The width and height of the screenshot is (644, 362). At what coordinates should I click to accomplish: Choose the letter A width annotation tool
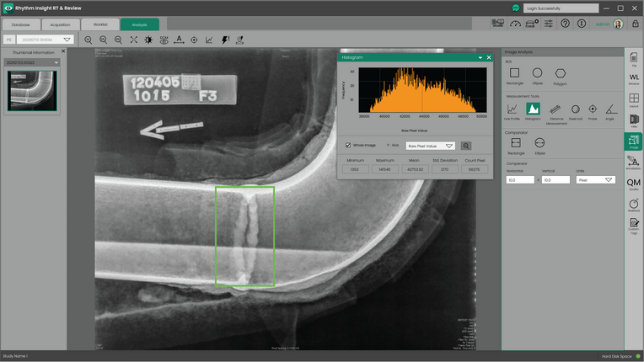click(179, 40)
